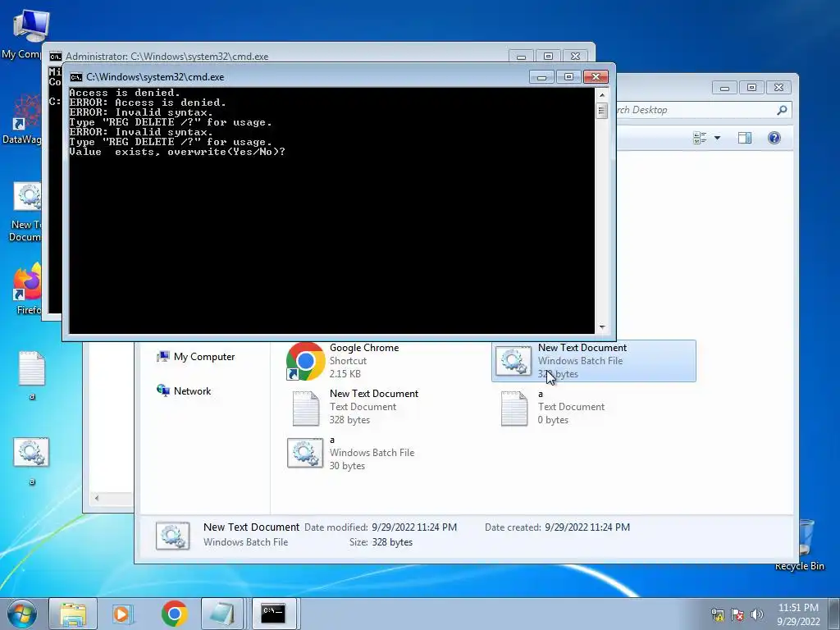
Task: Switch to the cmd taskbar button
Action: point(273,614)
